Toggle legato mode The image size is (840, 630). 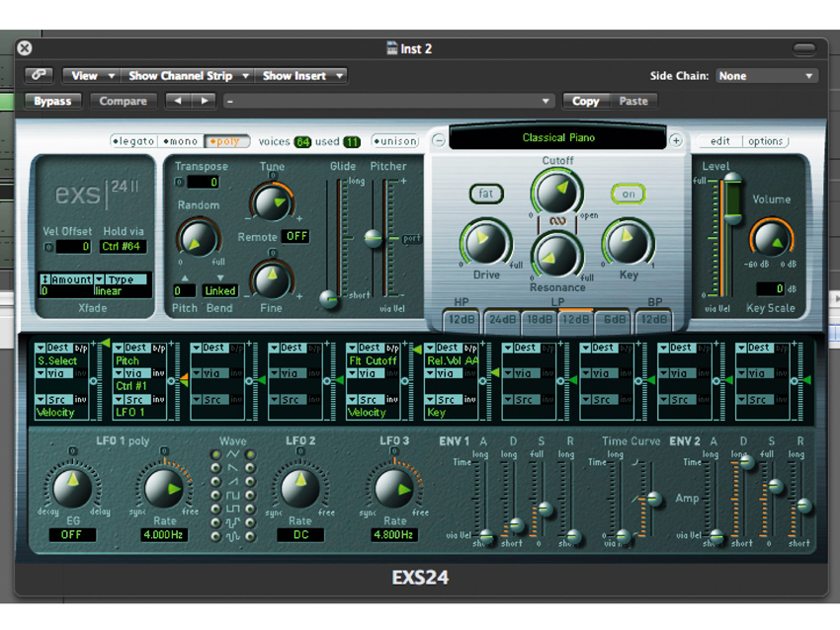[x=134, y=141]
